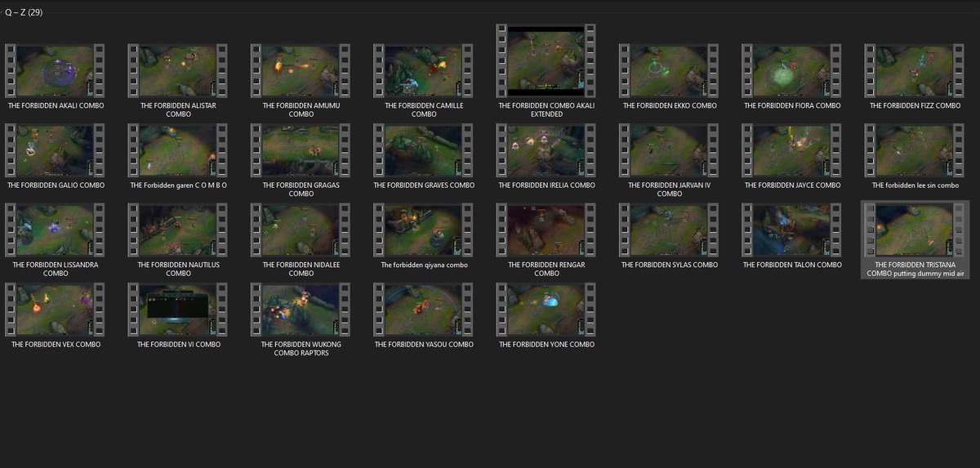Click the file name THE FORBIDDEN AKALI COMBO
The height and width of the screenshot is (468, 980).
tap(56, 105)
